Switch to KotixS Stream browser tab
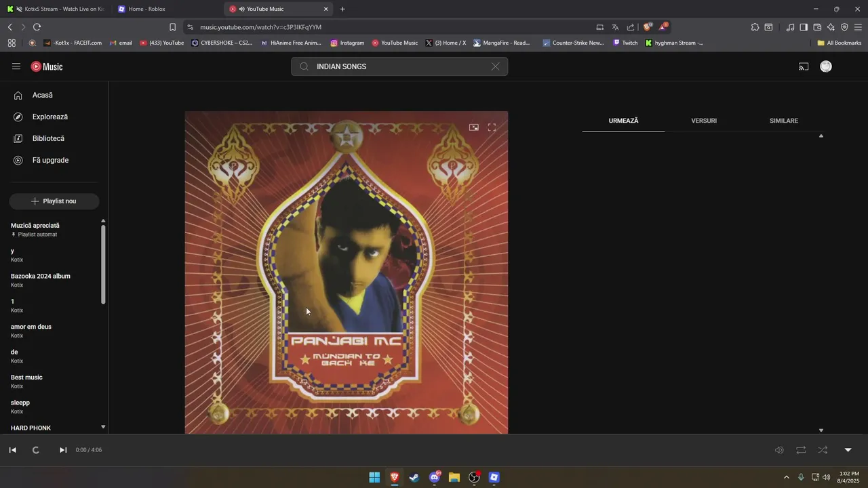This screenshot has width=868, height=488. coord(56,9)
